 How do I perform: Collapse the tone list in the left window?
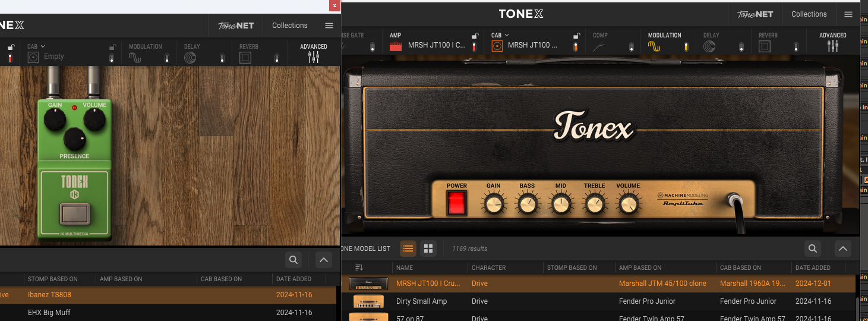(323, 260)
